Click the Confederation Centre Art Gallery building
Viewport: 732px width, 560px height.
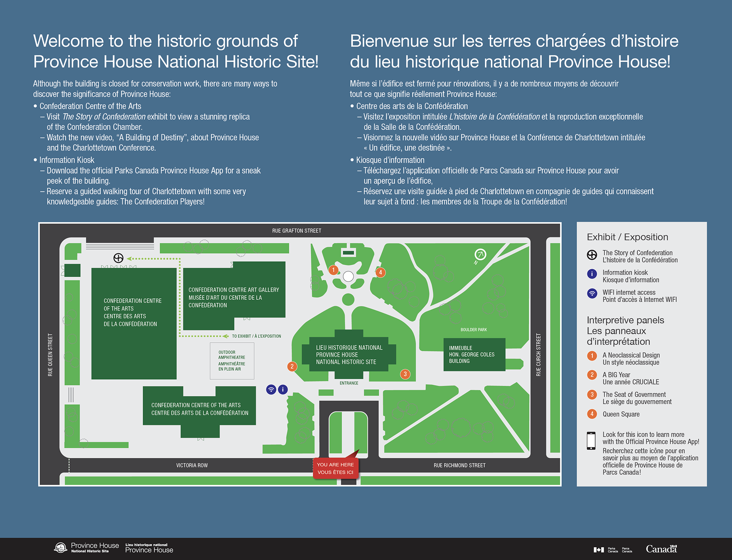point(234,296)
